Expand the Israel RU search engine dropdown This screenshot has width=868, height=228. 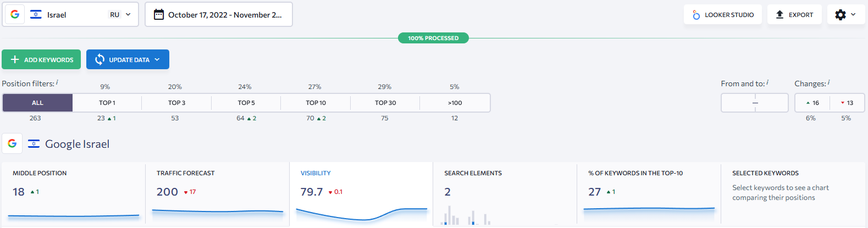(x=128, y=15)
